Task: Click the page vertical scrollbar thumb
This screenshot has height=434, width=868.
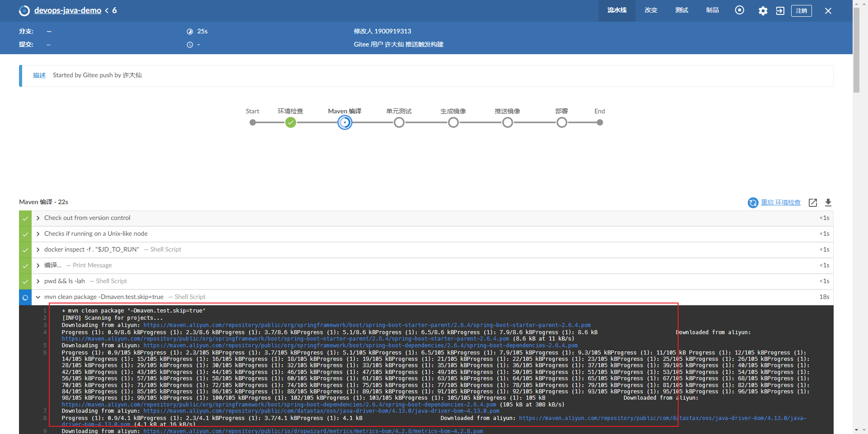Action: 856,50
